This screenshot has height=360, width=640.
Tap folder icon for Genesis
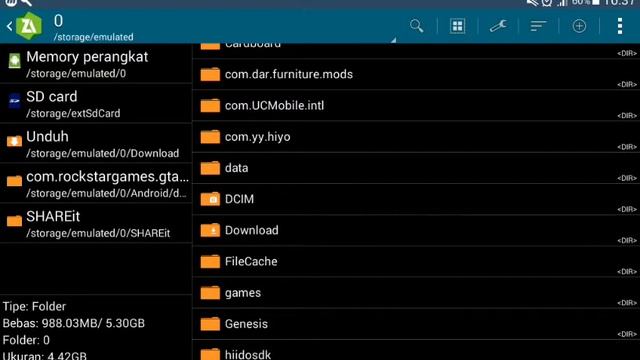tap(210, 324)
